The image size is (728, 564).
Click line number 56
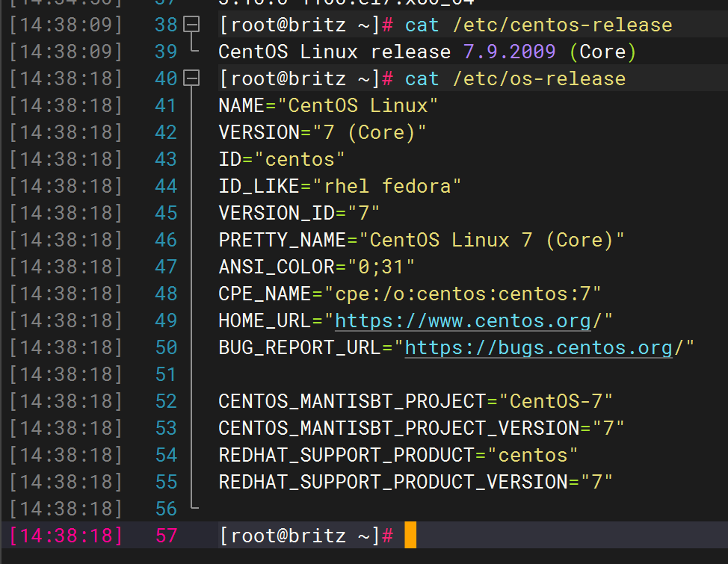(x=166, y=509)
